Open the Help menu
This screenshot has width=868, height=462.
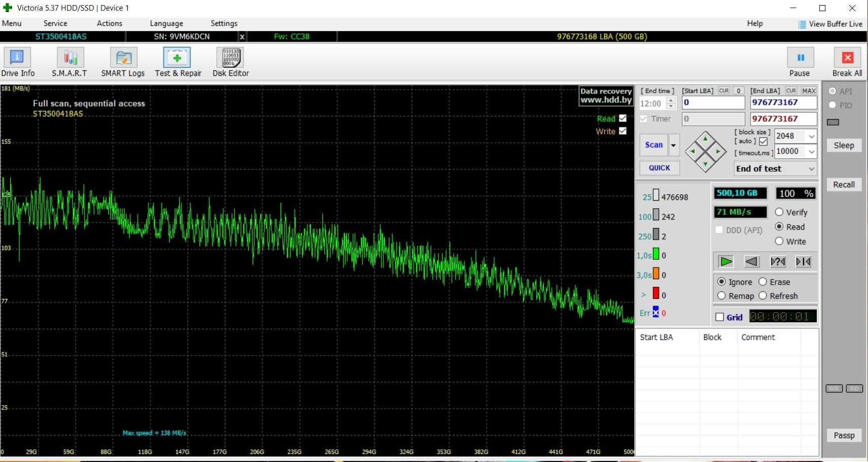755,23
